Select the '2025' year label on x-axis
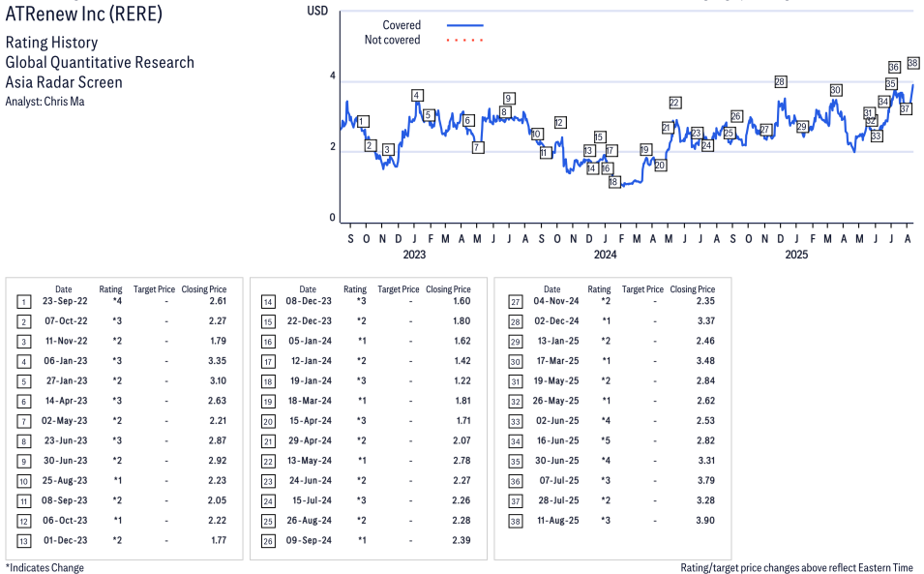924x574 pixels. pos(796,255)
